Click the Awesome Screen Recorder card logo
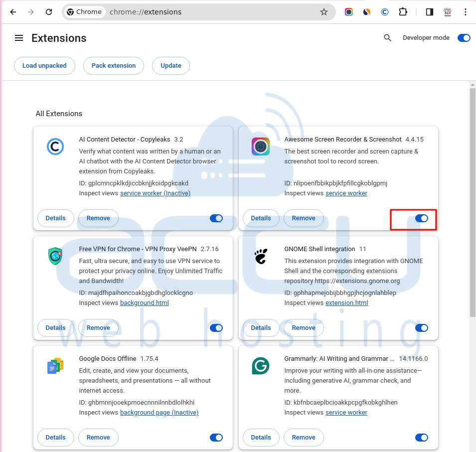The image size is (476, 452). coord(261,147)
